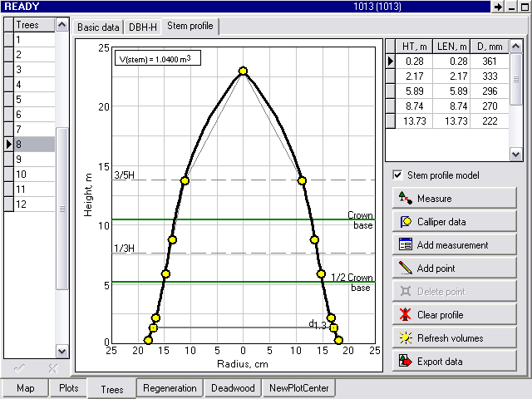The image size is (532, 399).
Task: Click the diameter cell 270
Action: pos(490,106)
